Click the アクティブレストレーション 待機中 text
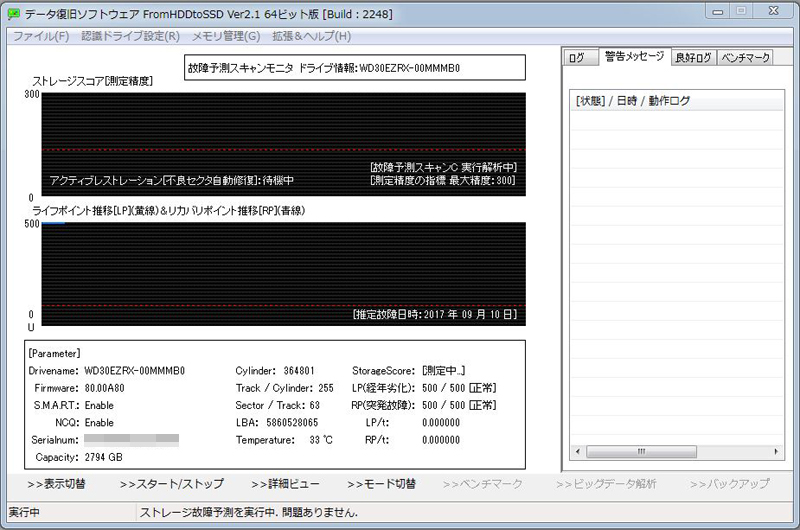The image size is (800, 530). pos(171,181)
